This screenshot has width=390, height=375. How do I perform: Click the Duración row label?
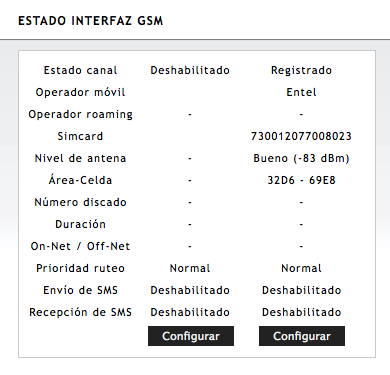tap(80, 224)
